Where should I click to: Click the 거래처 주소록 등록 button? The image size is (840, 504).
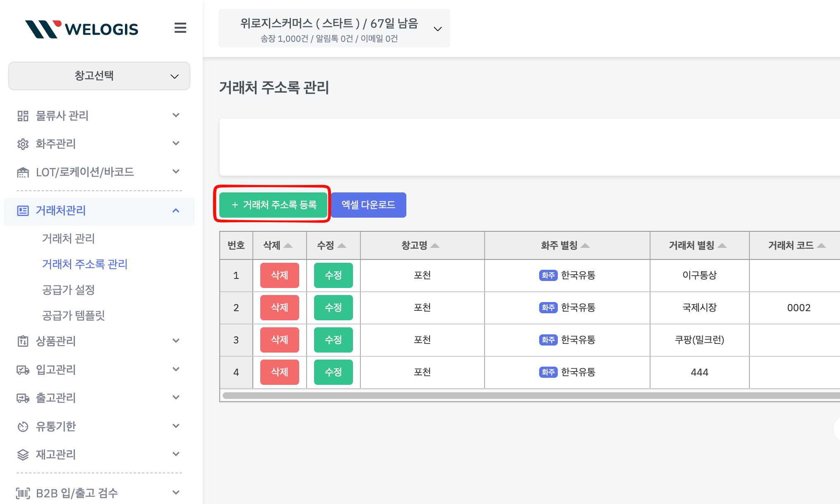273,205
